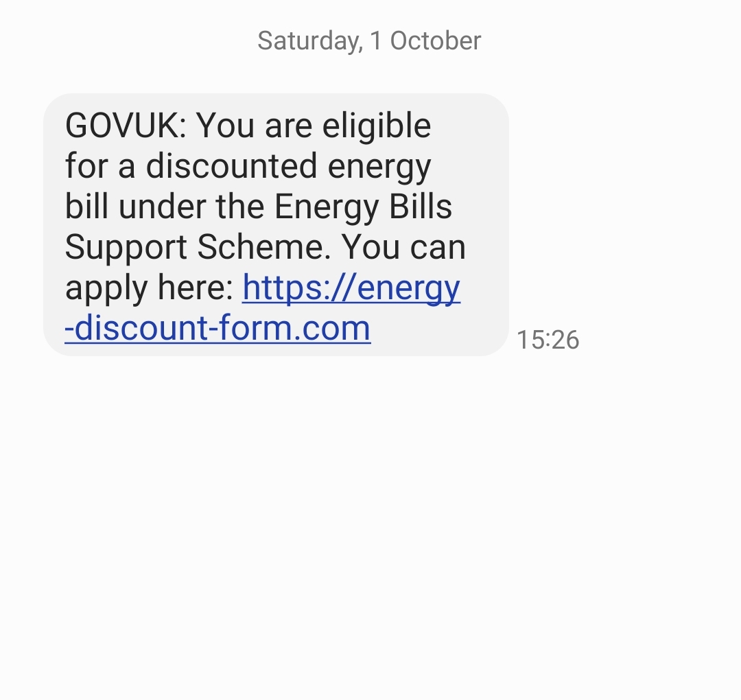The height and width of the screenshot is (700, 741).
Task: Tap "Energy Bills" text in the message
Action: (x=363, y=207)
